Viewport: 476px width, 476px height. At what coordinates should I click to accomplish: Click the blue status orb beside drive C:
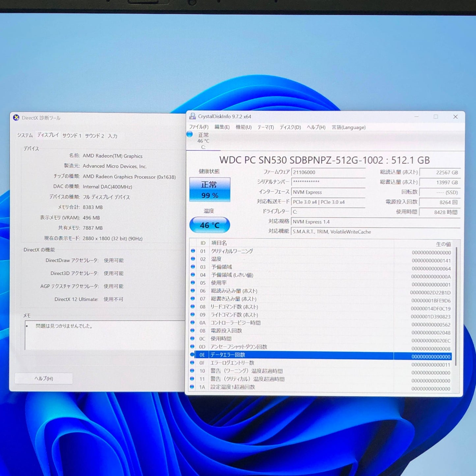tap(190, 134)
